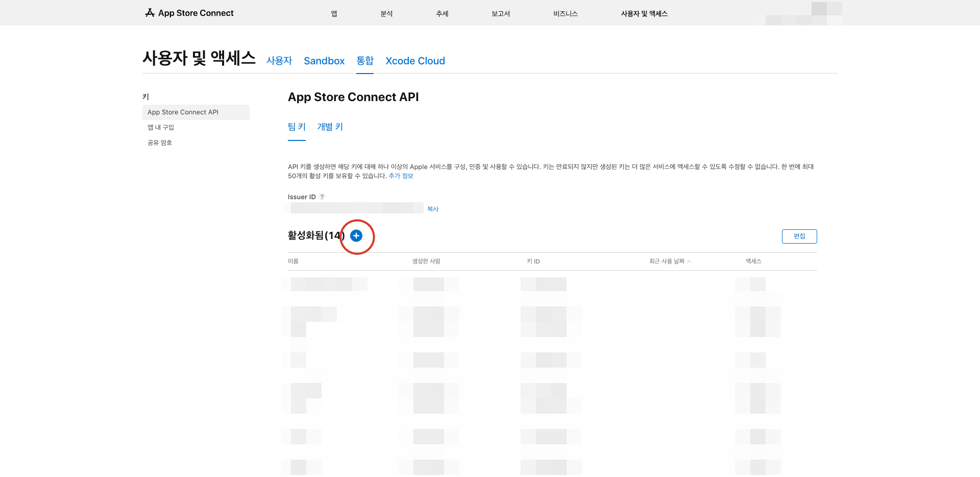Switch to the Xcode Cloud tab
The width and height of the screenshot is (980, 477).
click(415, 61)
